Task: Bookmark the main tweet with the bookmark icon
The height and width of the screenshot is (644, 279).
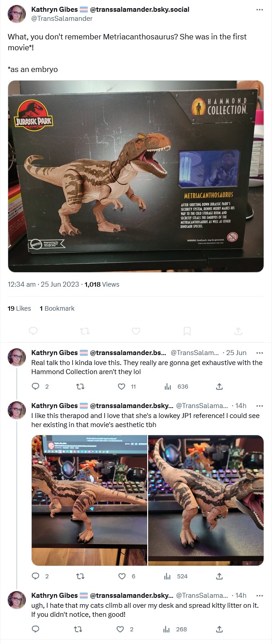Action: [x=187, y=332]
